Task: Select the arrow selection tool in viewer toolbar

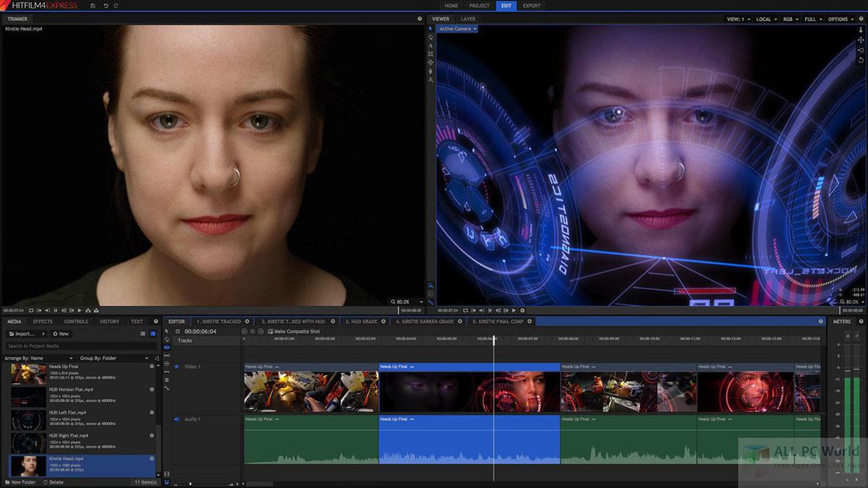Action: pyautogui.click(x=431, y=30)
